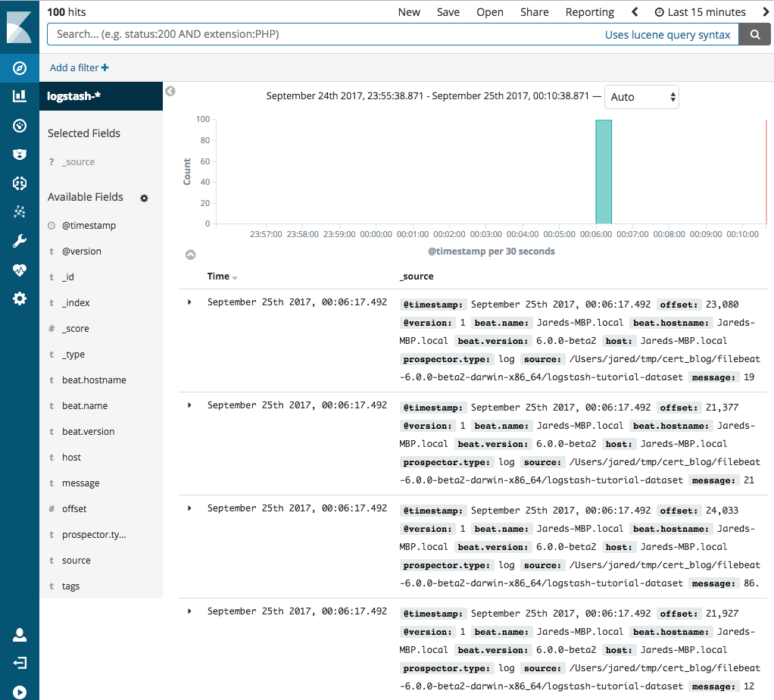Open Dev Tools wrench icon
The image size is (774, 700).
(19, 241)
